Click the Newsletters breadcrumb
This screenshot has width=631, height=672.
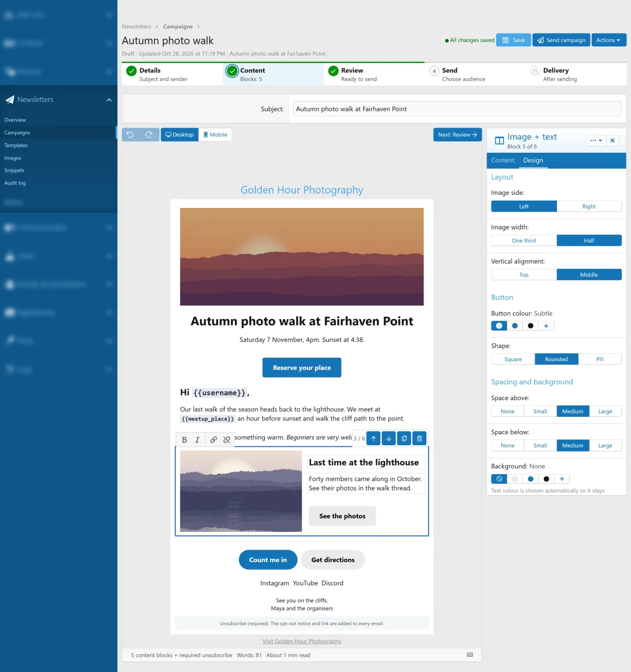point(137,26)
